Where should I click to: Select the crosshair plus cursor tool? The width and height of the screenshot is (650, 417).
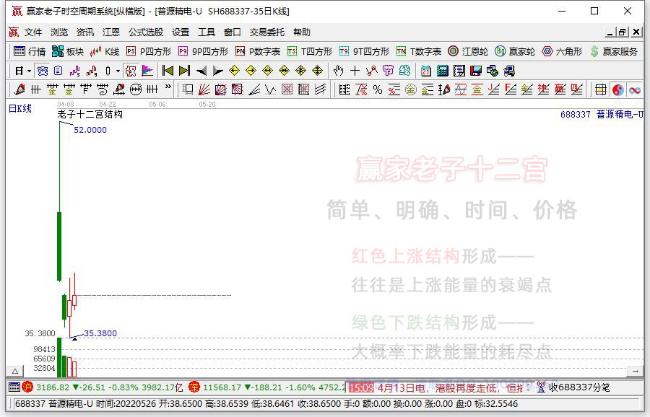355,71
